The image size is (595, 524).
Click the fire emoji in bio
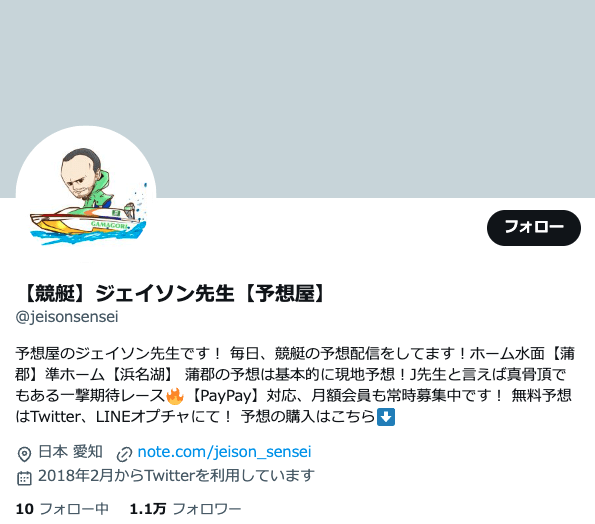[x=175, y=396]
